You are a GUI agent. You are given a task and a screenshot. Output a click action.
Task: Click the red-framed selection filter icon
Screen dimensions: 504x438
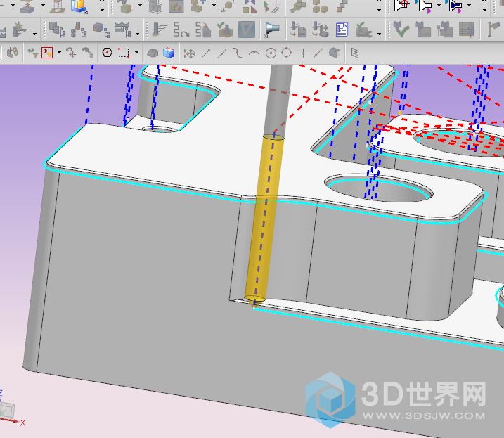tap(47, 53)
